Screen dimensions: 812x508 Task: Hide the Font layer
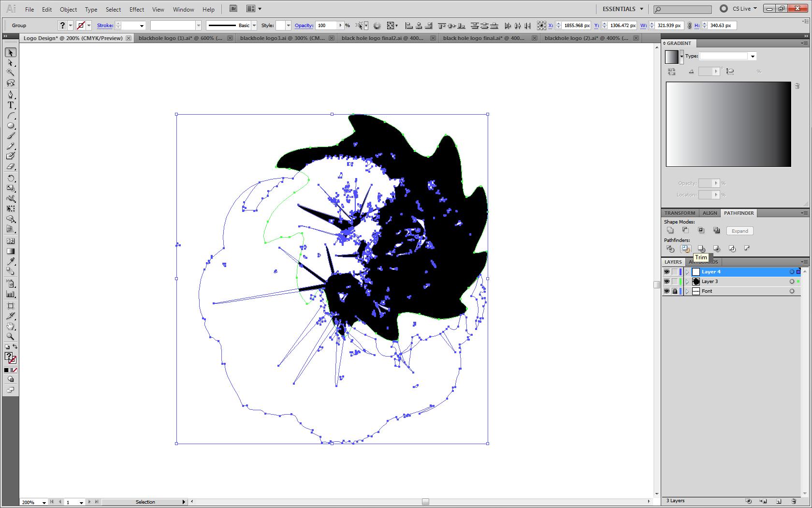[667, 291]
